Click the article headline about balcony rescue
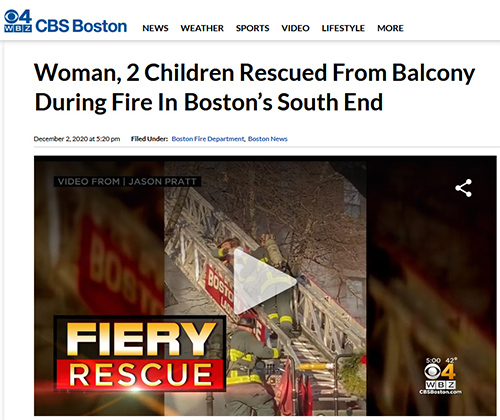This screenshot has width=500, height=420. (255, 87)
